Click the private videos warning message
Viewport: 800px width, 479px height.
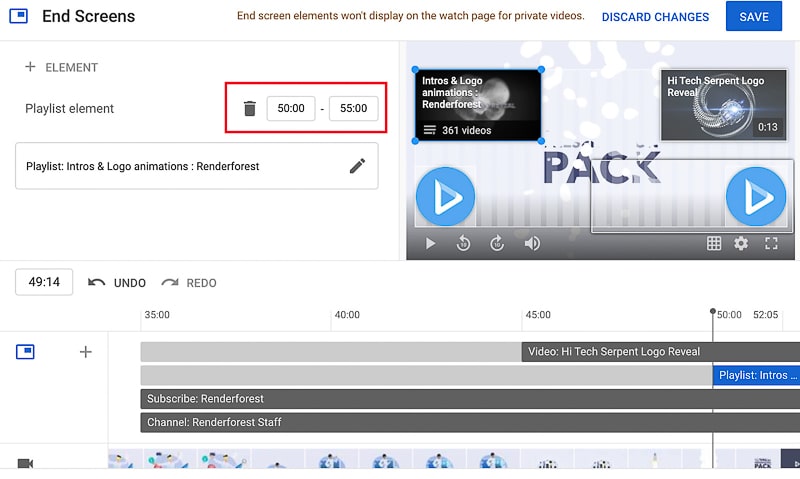[x=411, y=16]
